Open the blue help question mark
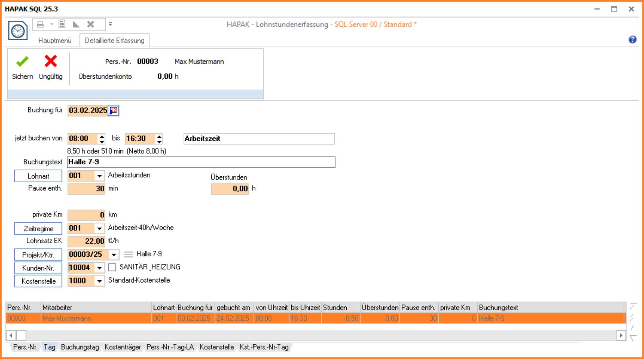The width and height of the screenshot is (644, 359). (632, 39)
